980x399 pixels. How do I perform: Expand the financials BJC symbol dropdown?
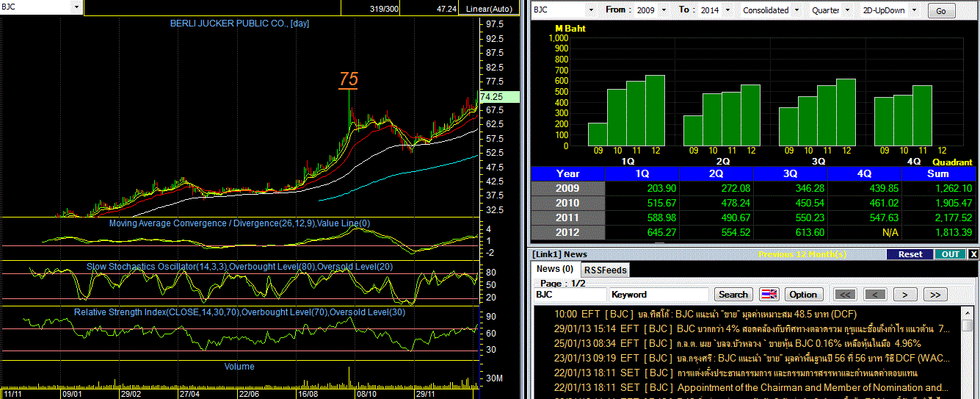point(591,10)
